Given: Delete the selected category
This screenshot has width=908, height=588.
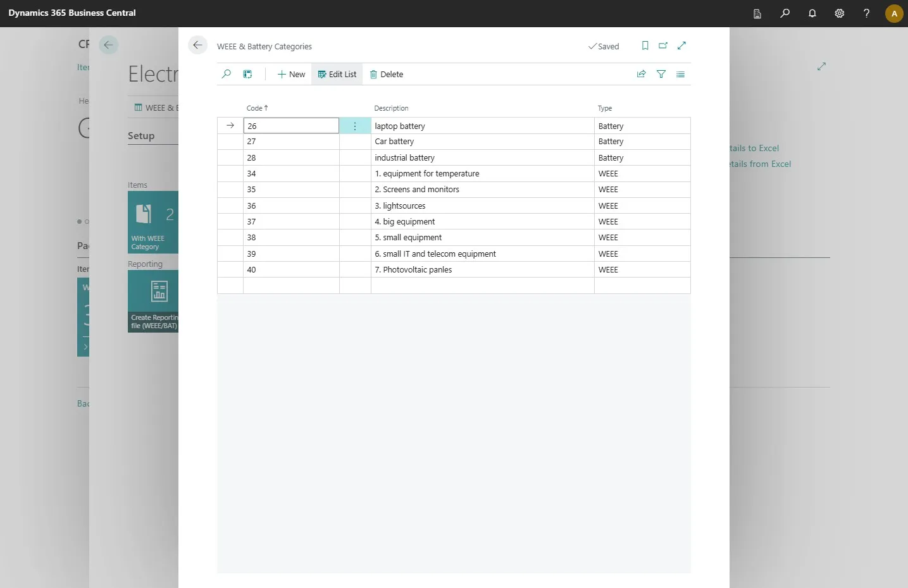Looking at the screenshot, I should 387,74.
